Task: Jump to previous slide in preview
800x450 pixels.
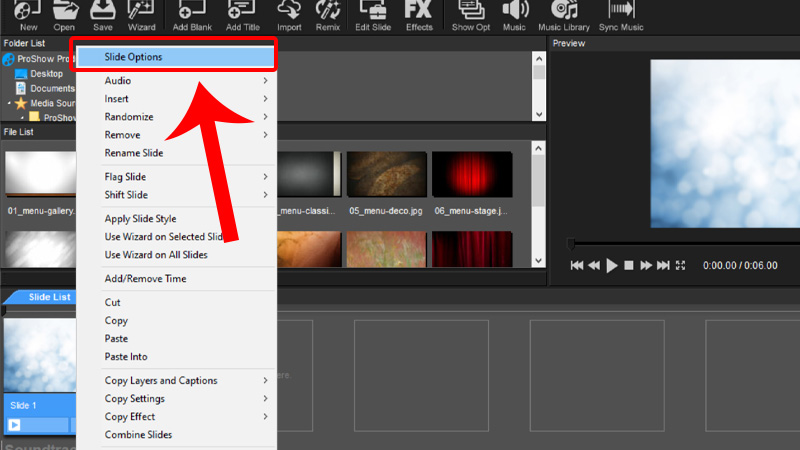Action: (x=577, y=265)
